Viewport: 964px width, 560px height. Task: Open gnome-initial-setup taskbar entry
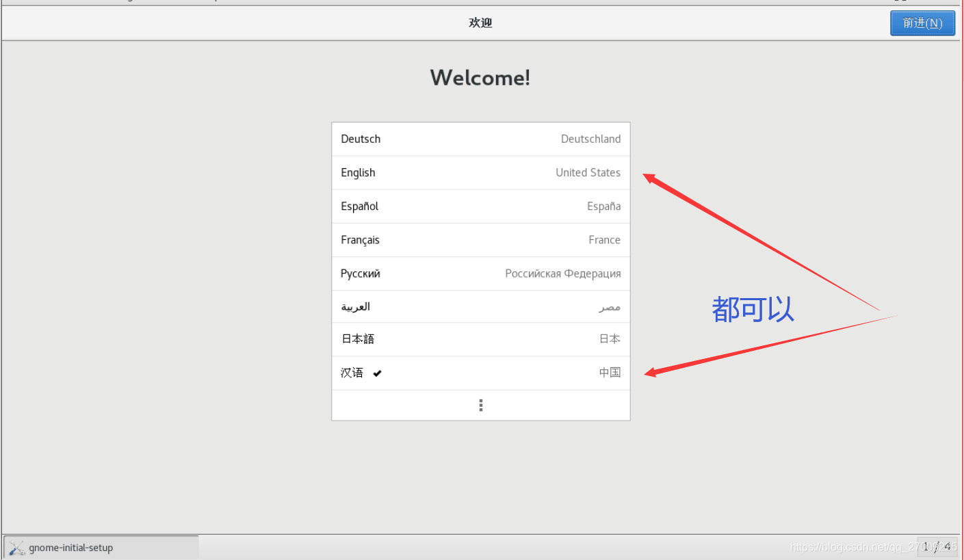pos(101,547)
